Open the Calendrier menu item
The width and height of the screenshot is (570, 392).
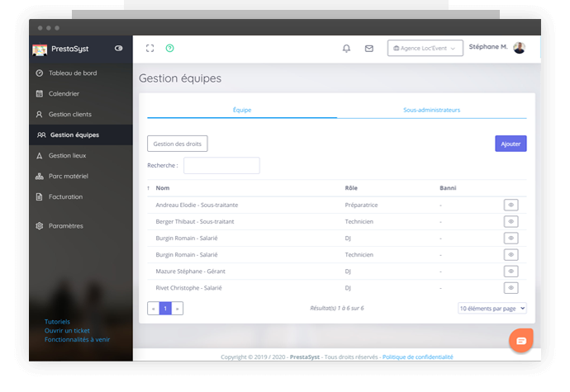pos(64,94)
